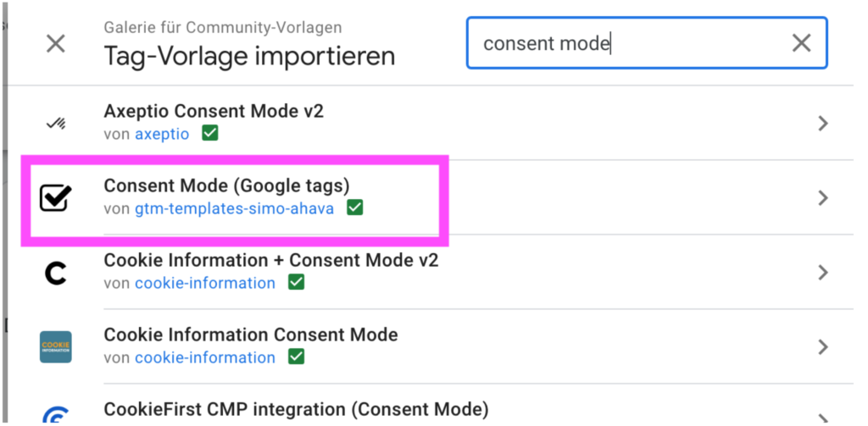Open the axeptio author link

[x=162, y=134]
